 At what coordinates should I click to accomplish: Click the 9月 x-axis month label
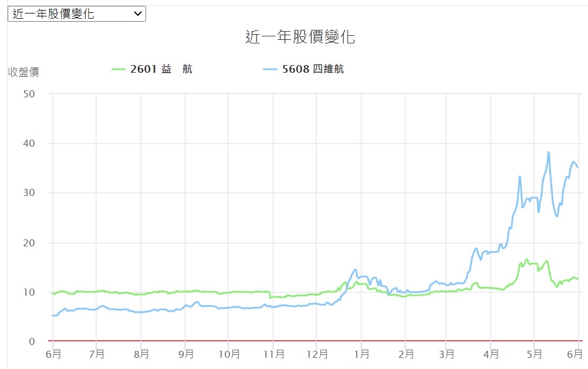coord(185,354)
